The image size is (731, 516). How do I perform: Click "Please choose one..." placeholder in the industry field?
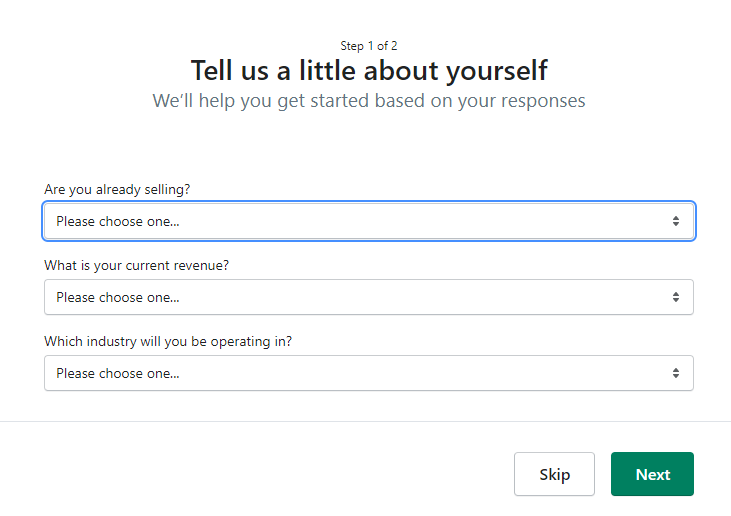(117, 373)
